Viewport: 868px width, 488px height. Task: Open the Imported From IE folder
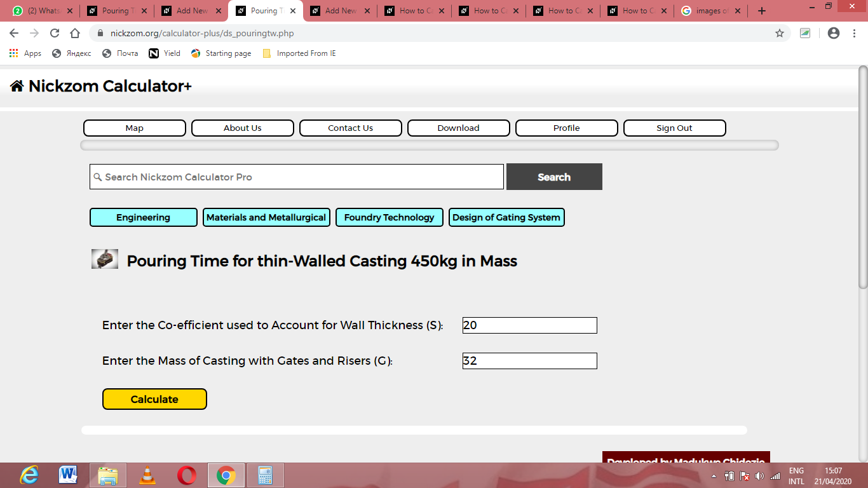299,53
